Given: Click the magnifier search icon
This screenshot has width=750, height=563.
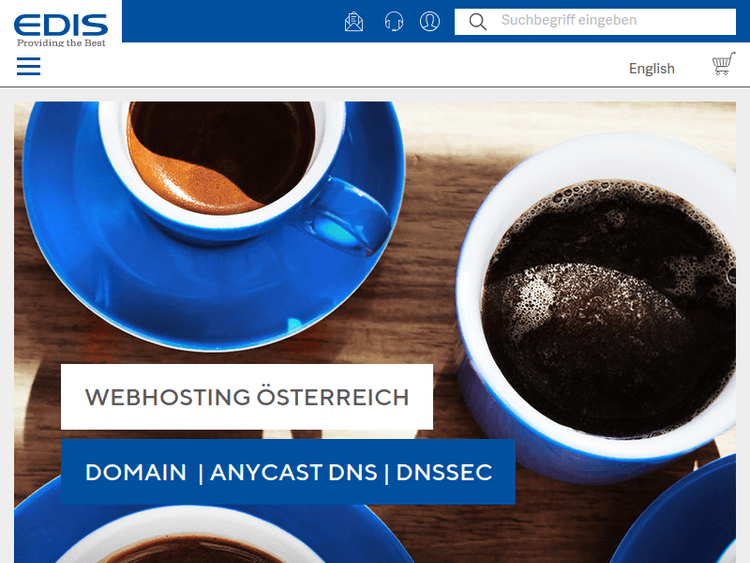Looking at the screenshot, I should point(477,22).
